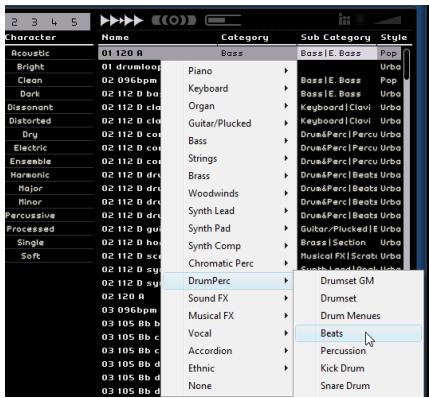Open the Synth Pad menu item
The height and width of the screenshot is (398, 429).
coord(228,228)
